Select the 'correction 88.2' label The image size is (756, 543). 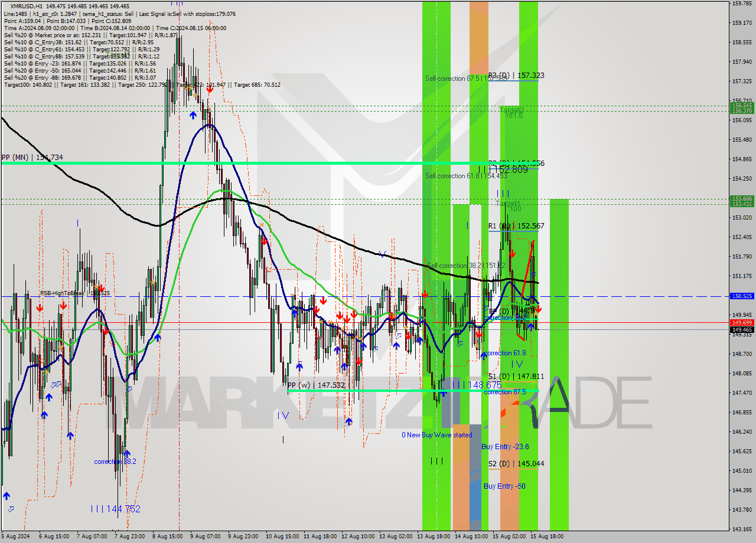(116, 462)
